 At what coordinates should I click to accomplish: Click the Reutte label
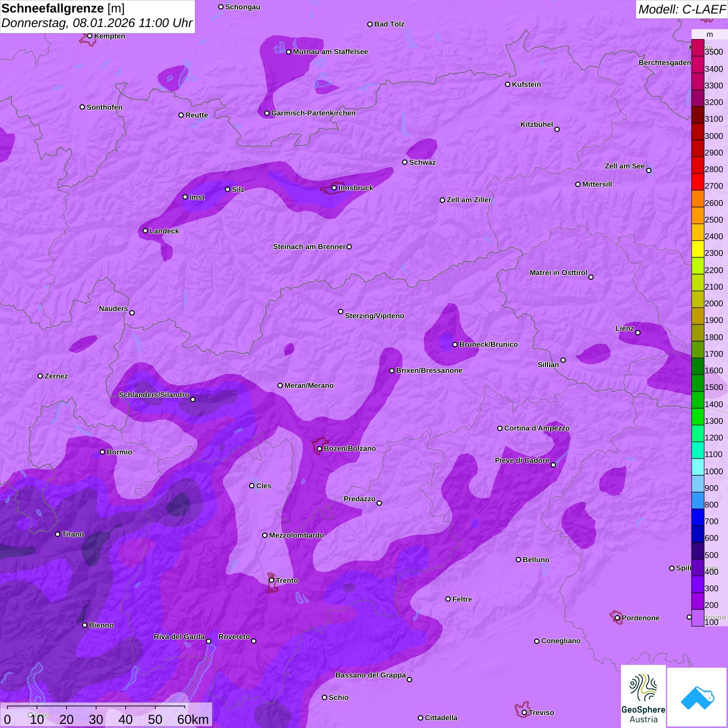197,115
